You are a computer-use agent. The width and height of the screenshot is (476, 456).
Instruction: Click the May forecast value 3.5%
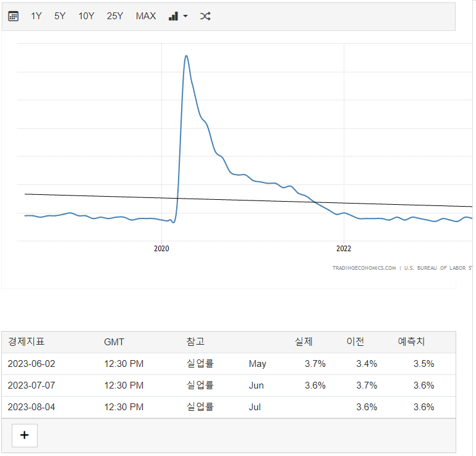tap(424, 364)
